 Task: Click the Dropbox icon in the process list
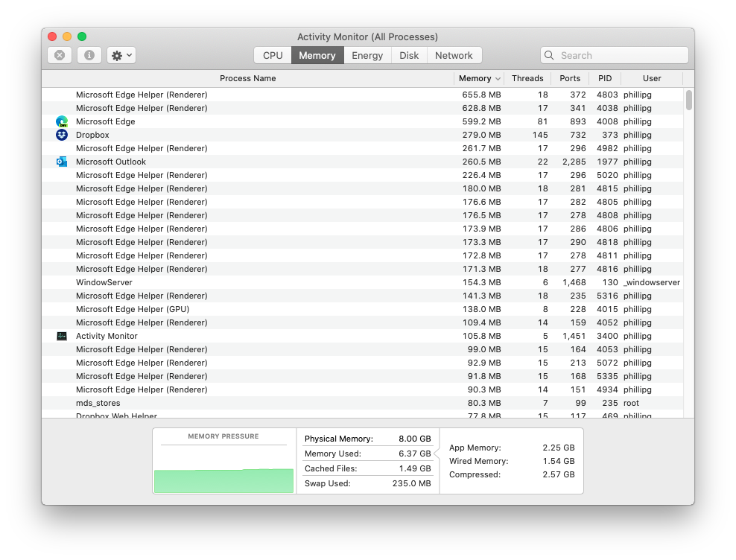click(x=62, y=135)
